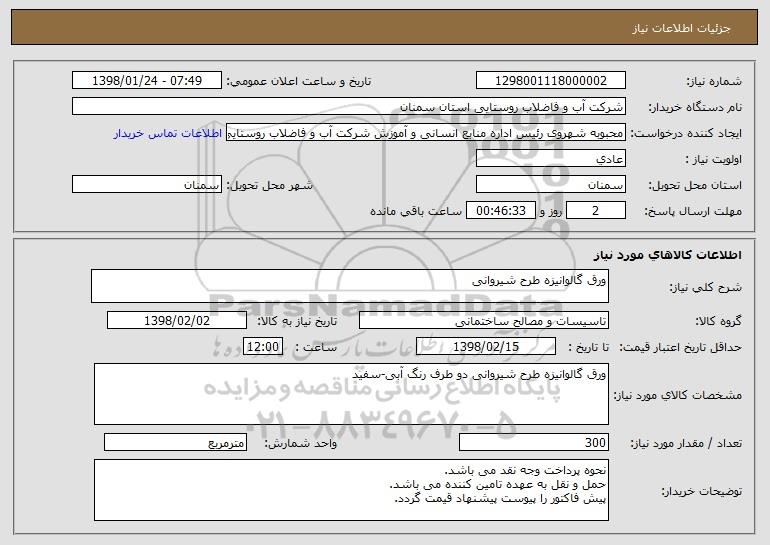The width and height of the screenshot is (770, 545).
Task: Click the note line about پیش فاکتور
Action: [x=501, y=499]
